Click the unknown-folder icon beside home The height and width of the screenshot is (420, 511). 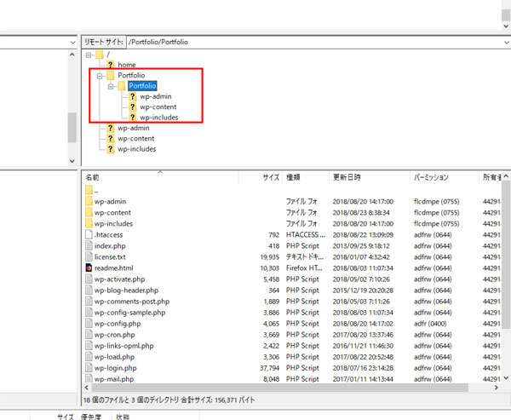pos(111,65)
